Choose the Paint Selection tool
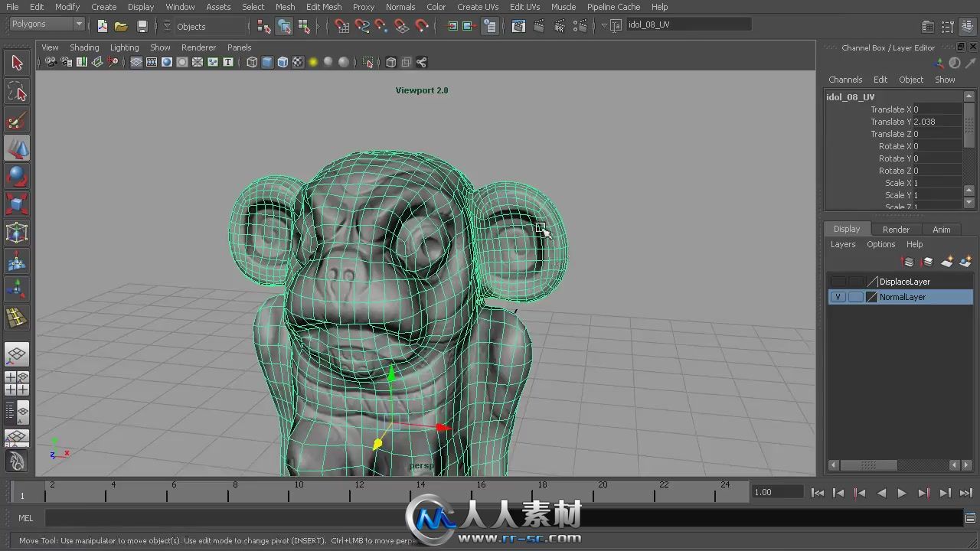980x551 pixels. [17, 120]
